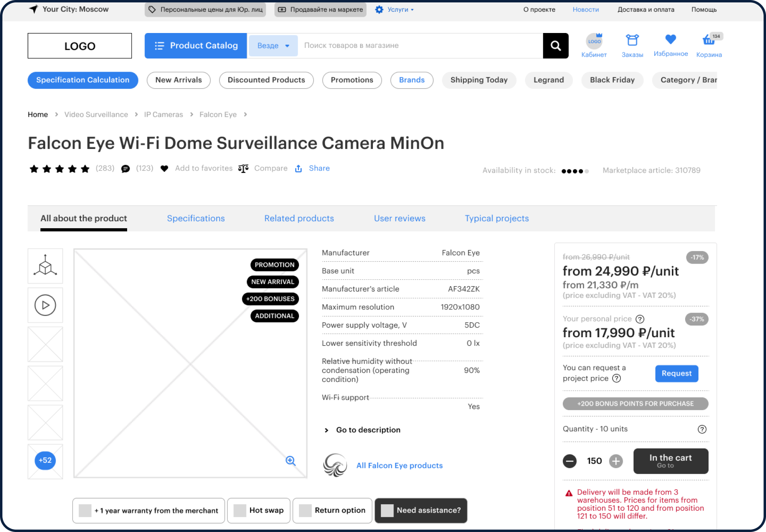The width and height of the screenshot is (766, 532).
Task: Expand the Везде search scope dropdown
Action: tap(273, 46)
